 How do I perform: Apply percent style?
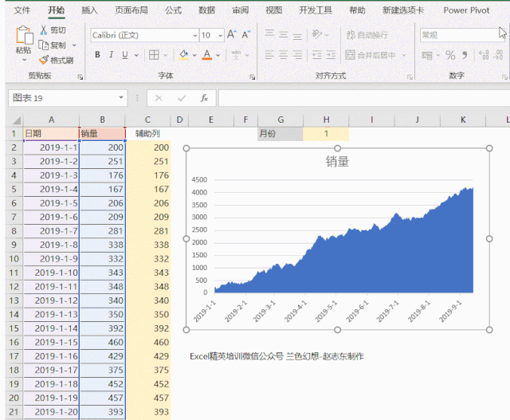[x=450, y=55]
